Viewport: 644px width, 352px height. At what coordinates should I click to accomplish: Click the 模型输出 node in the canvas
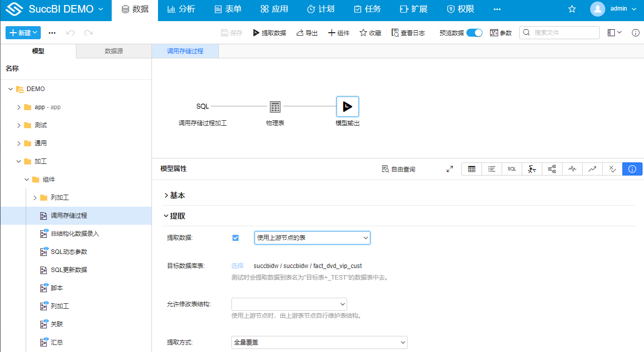[347, 106]
